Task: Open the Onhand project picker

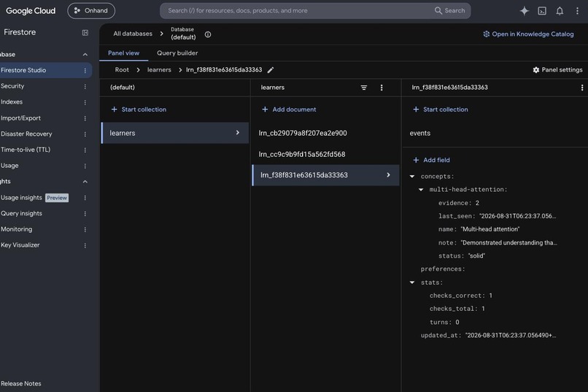Action: pyautogui.click(x=91, y=10)
